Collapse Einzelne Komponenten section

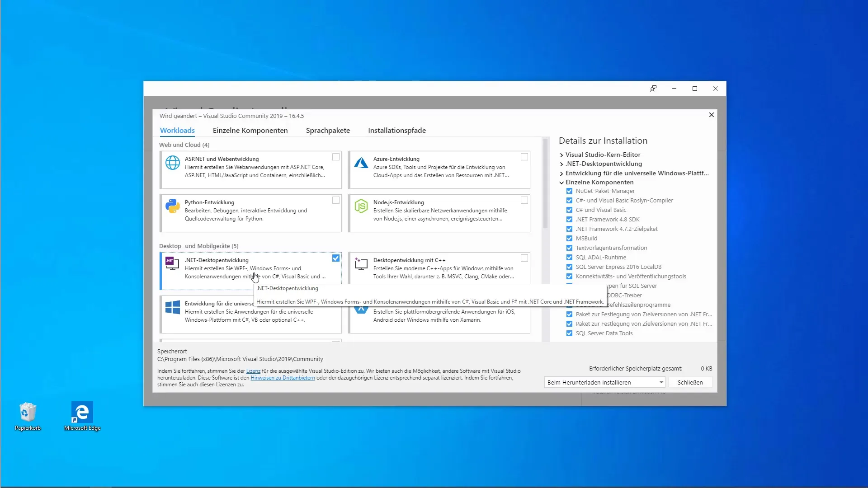point(561,183)
